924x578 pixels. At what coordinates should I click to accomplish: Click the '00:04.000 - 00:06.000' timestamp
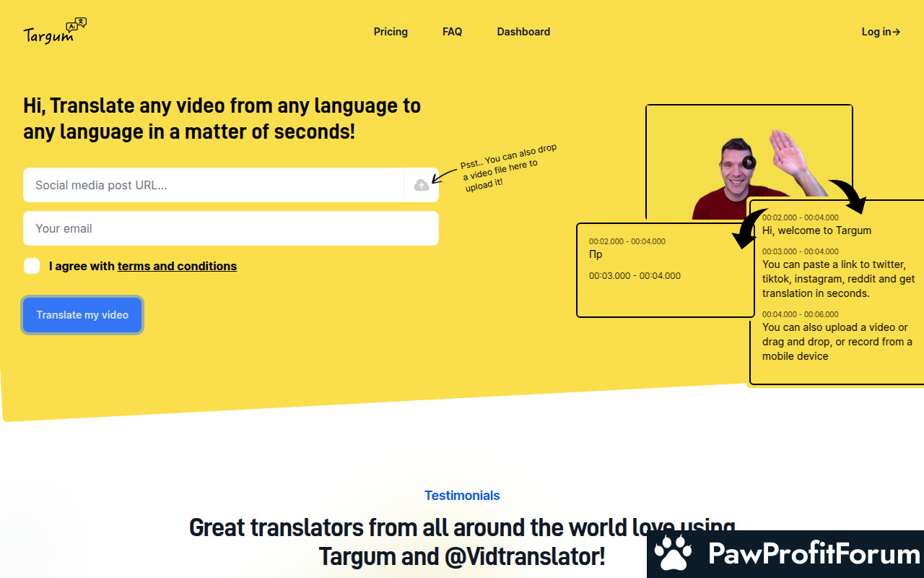pos(801,314)
